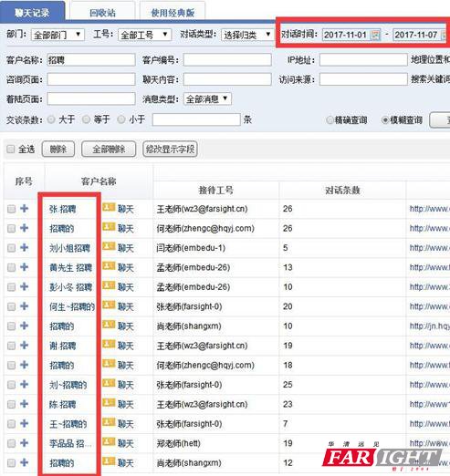The width and height of the screenshot is (450, 476).
Task: Switch to the 回收站 tab
Action: (102, 13)
